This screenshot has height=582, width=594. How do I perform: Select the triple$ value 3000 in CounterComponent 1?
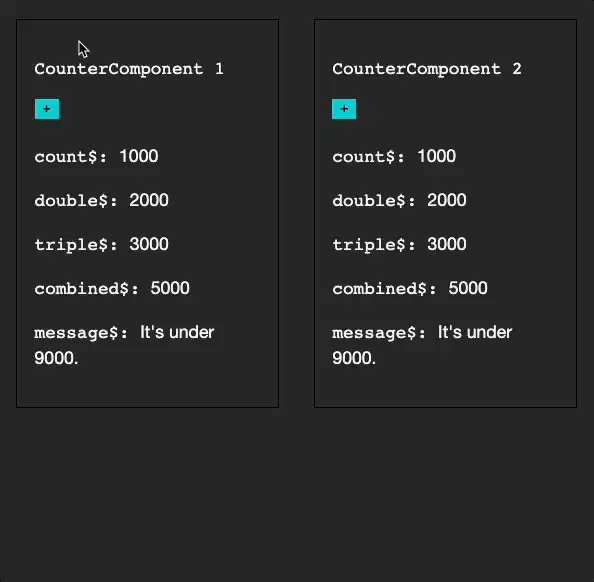click(149, 244)
